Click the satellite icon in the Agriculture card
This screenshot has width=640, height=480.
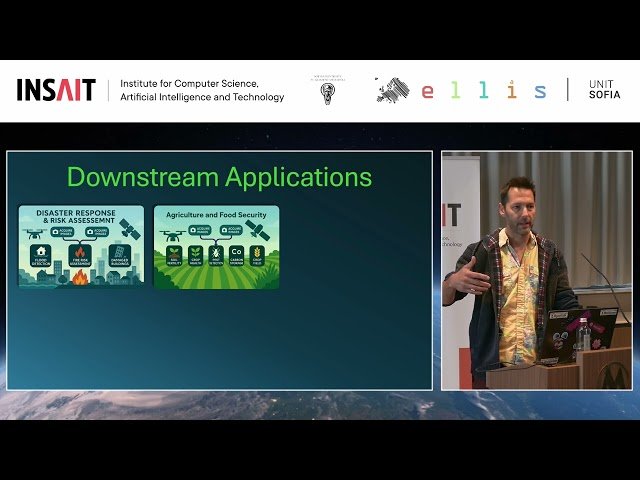(258, 230)
